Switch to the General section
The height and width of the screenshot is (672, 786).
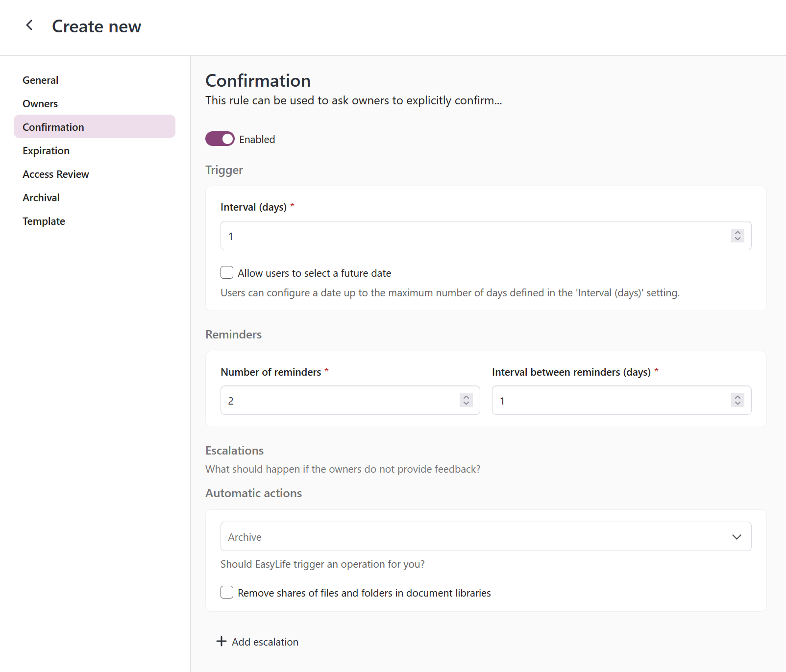(40, 80)
